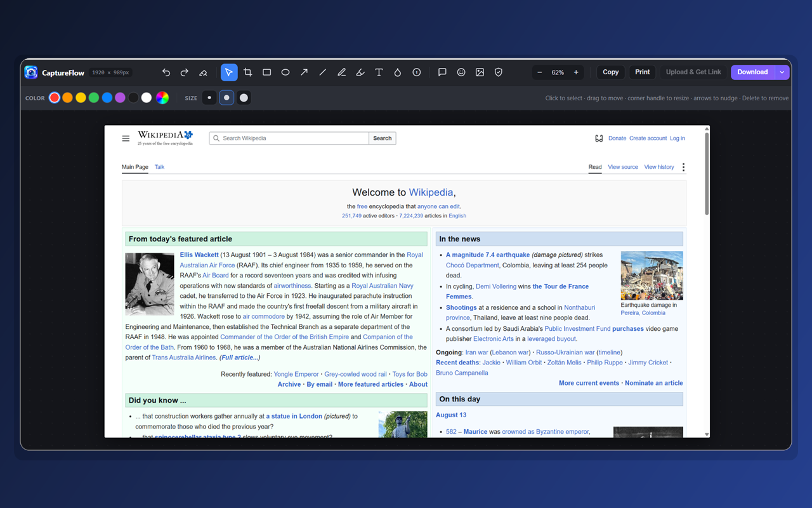Pick the blue color swatch

pos(107,98)
